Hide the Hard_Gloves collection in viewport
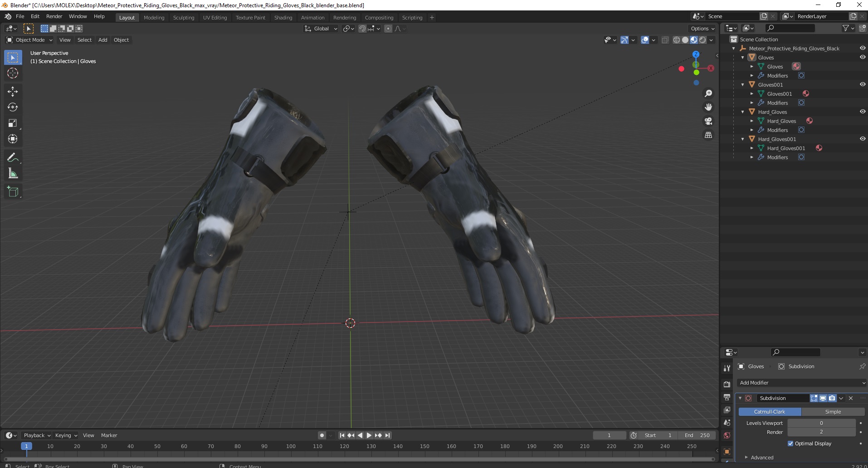The height and width of the screenshot is (468, 868). [x=862, y=112]
